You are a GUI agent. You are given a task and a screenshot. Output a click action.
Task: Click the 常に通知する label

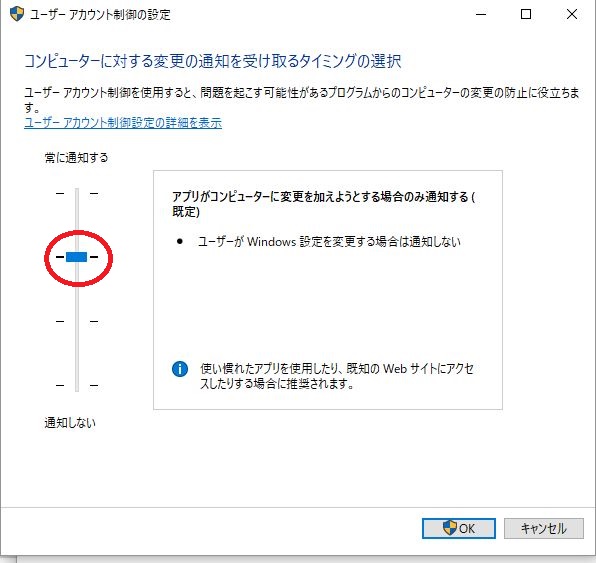(76, 157)
